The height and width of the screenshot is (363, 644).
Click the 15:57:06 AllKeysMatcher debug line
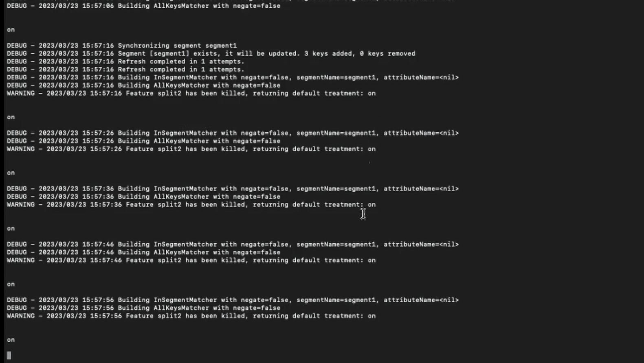point(143,6)
